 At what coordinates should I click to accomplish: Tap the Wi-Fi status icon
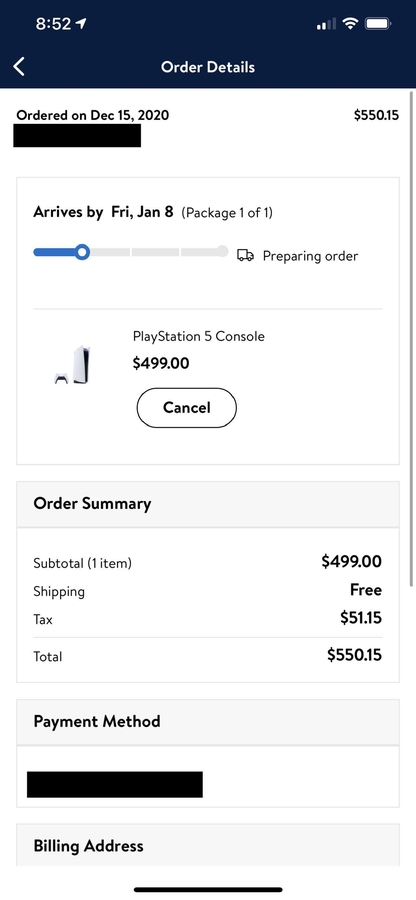(x=349, y=24)
